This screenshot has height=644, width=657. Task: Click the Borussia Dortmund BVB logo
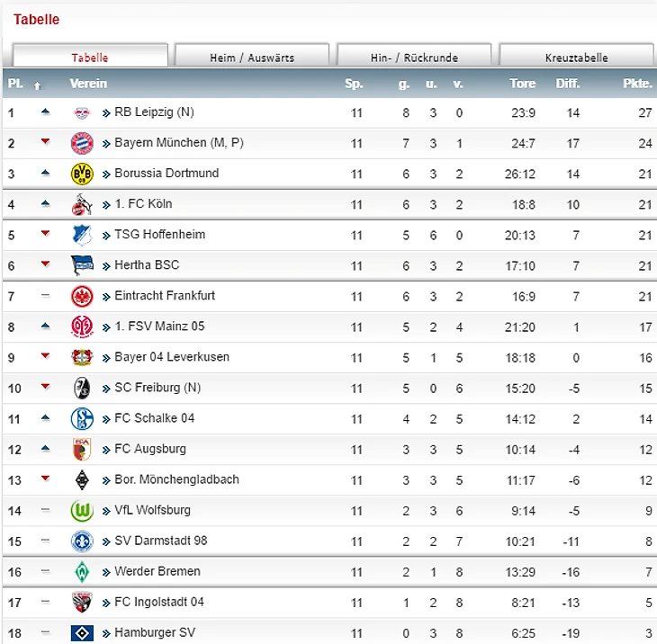[82, 174]
